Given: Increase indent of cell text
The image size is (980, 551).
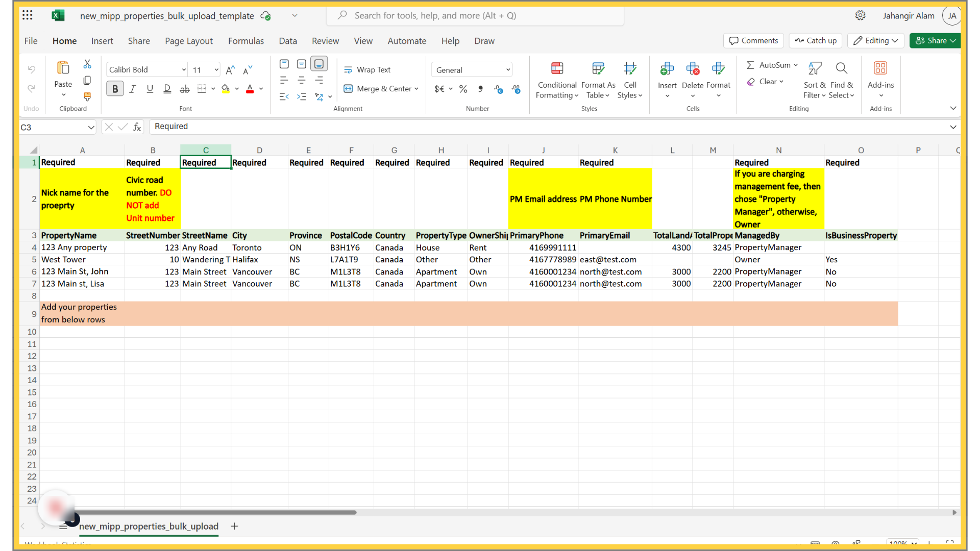Looking at the screenshot, I should [302, 96].
